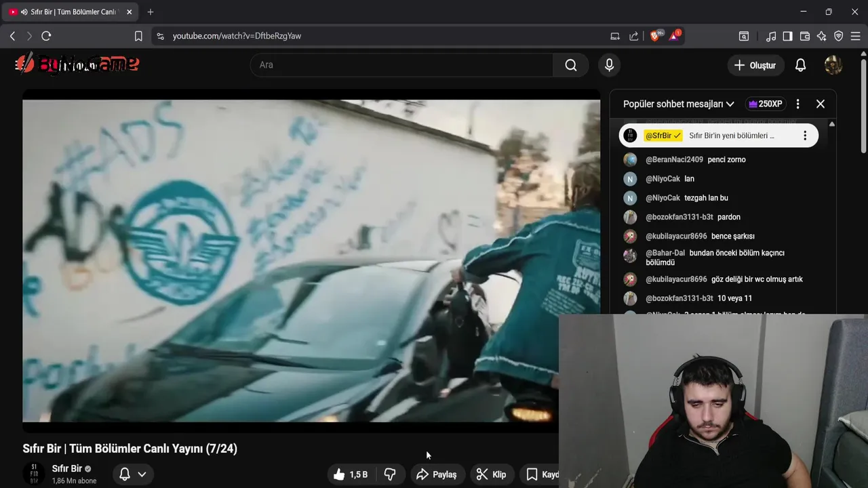The width and height of the screenshot is (868, 488).
Task: Like the video (1,5 B)
Action: click(351, 474)
